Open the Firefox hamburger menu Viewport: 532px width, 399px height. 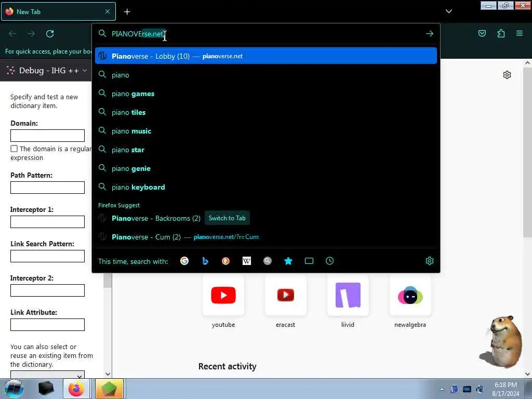pos(520,33)
